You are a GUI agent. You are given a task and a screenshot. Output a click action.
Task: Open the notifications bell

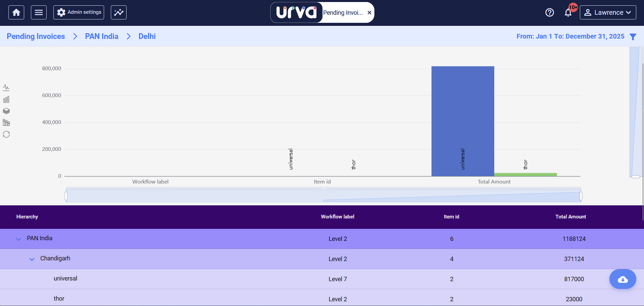(568, 13)
